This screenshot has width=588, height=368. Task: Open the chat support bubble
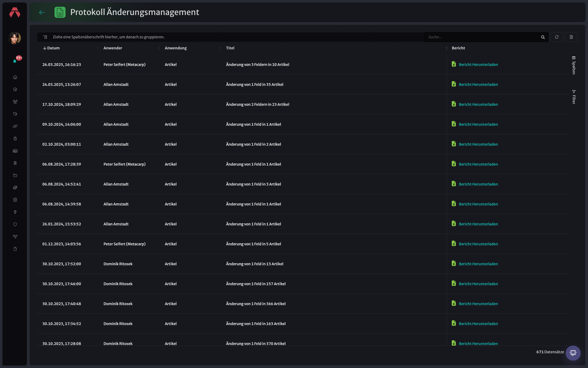click(x=573, y=353)
